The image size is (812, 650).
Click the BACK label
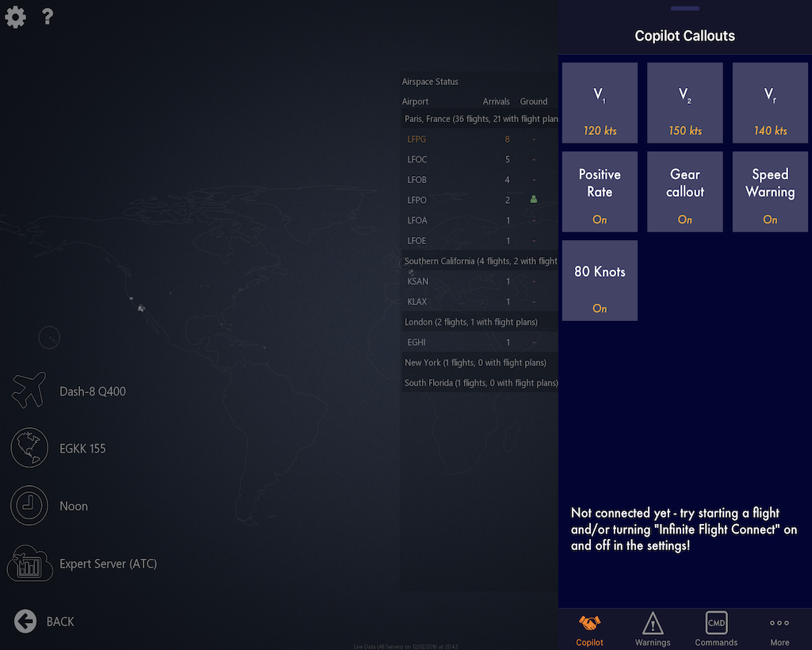(60, 621)
